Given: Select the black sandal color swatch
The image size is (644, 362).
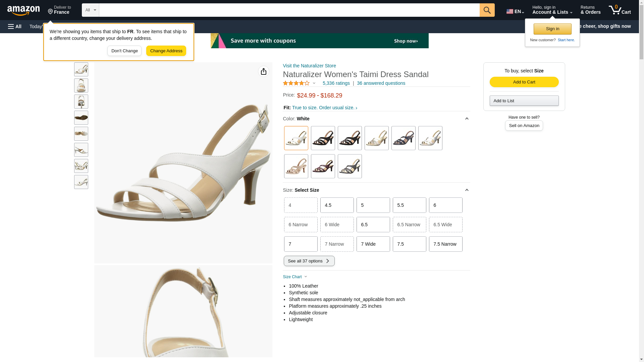Looking at the screenshot, I should point(323,138).
